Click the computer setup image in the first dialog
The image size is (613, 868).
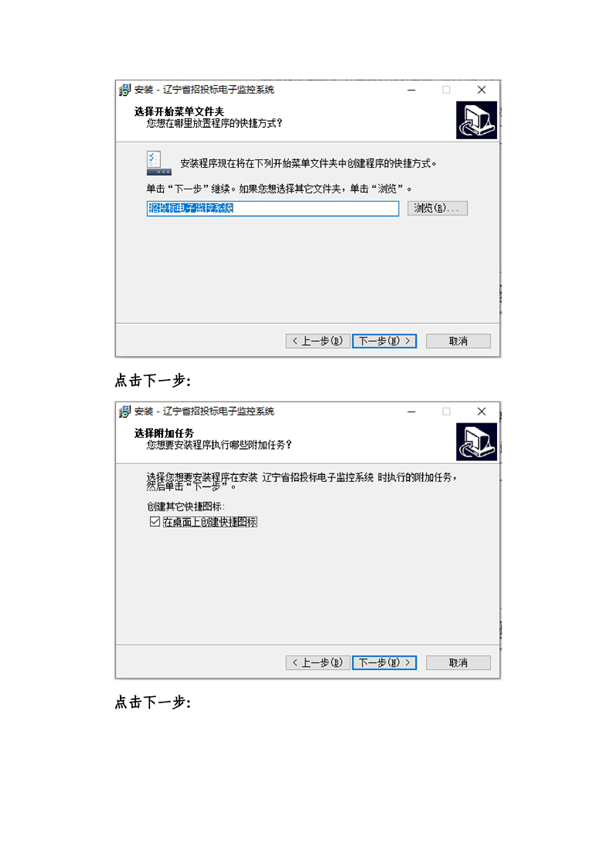point(476,120)
